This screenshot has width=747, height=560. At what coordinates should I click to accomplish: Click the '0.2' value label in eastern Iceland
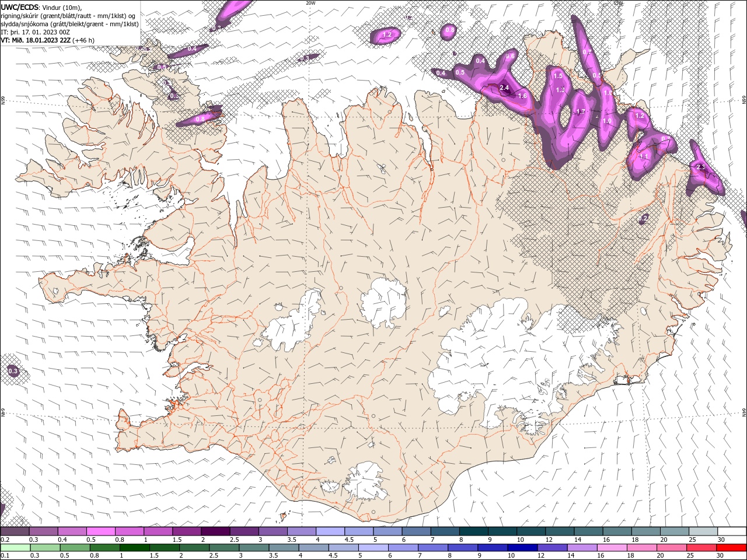point(643,218)
